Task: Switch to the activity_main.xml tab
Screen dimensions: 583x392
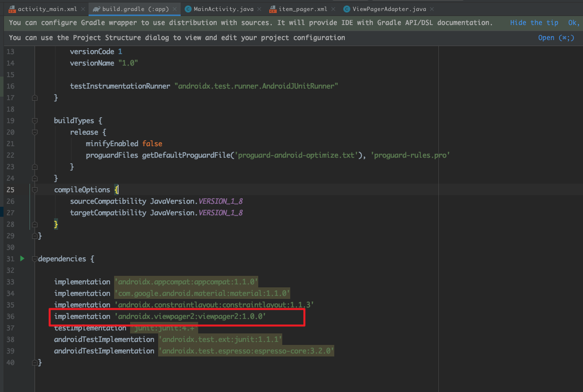Action: tap(47, 9)
